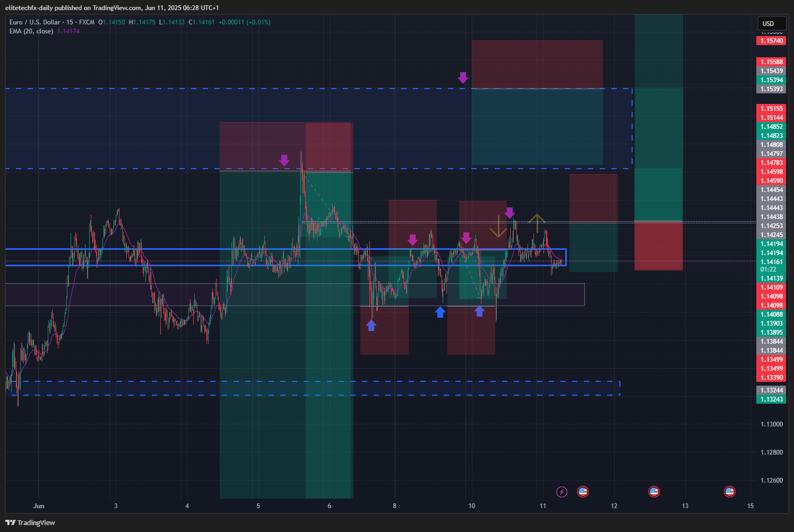This screenshot has height=532, width=794.
Task: Click the gray 1.14245 price label
Action: pos(771,235)
